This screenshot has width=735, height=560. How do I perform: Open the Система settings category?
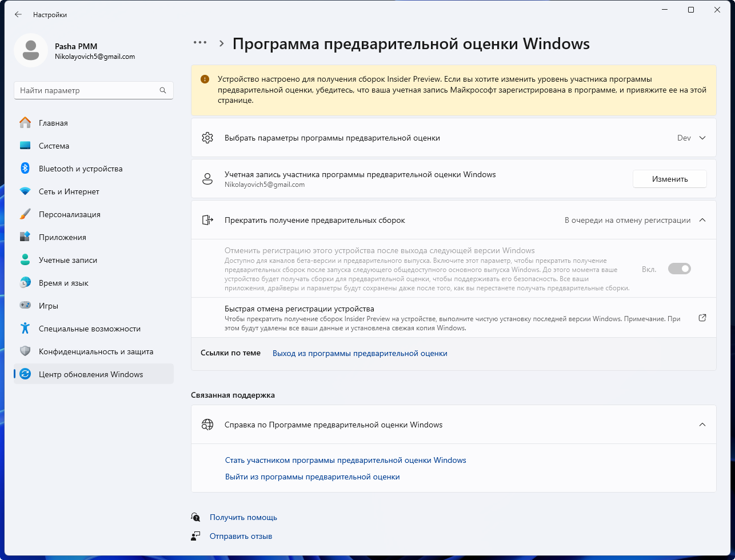[x=54, y=146]
